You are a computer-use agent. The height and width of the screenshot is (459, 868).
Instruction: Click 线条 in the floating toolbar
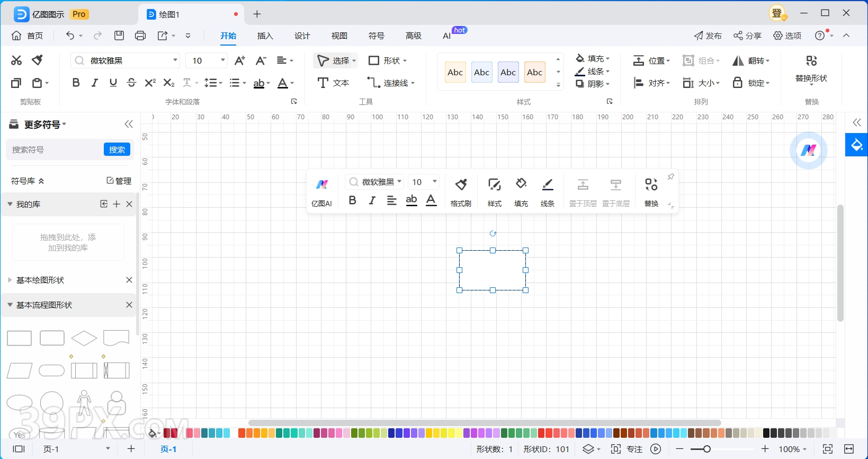click(x=548, y=193)
